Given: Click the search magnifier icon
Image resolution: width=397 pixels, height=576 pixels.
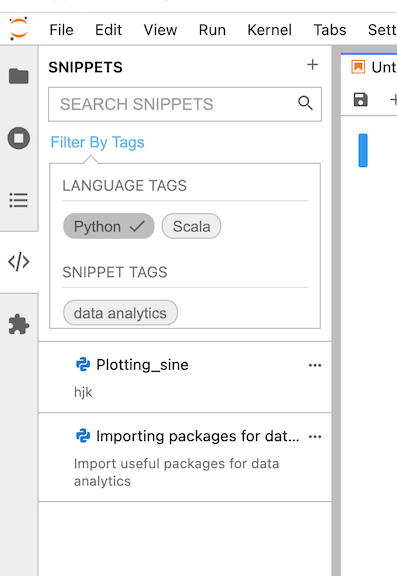Looking at the screenshot, I should coord(305,103).
